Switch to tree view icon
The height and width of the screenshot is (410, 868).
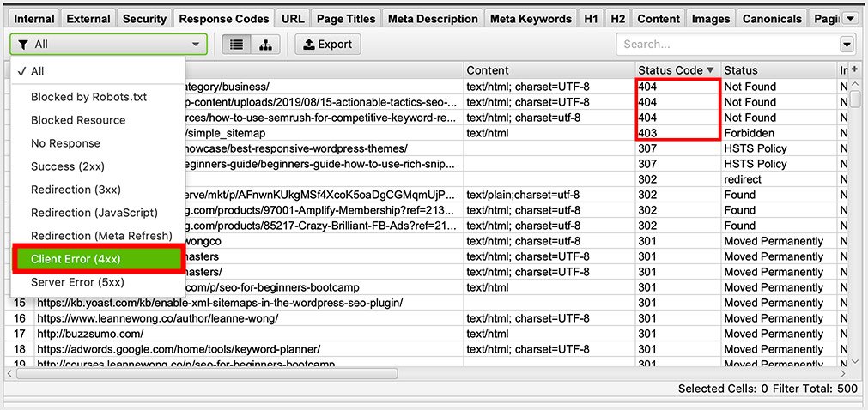point(265,45)
